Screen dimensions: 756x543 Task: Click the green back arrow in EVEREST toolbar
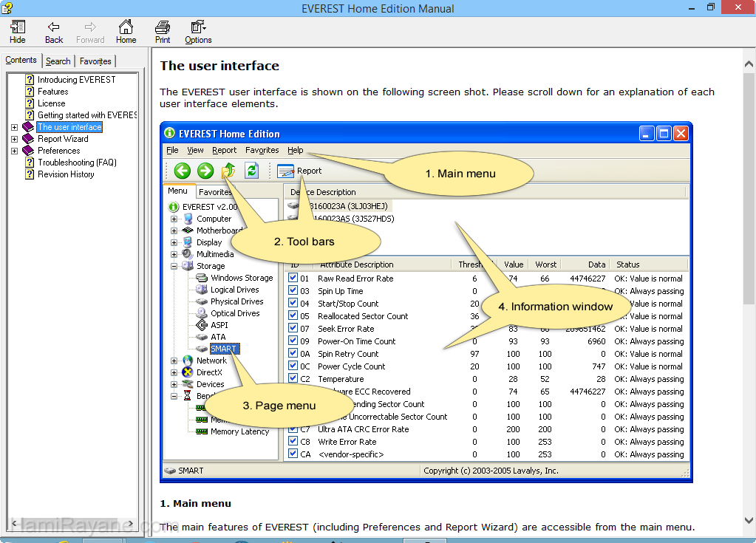[x=183, y=171]
